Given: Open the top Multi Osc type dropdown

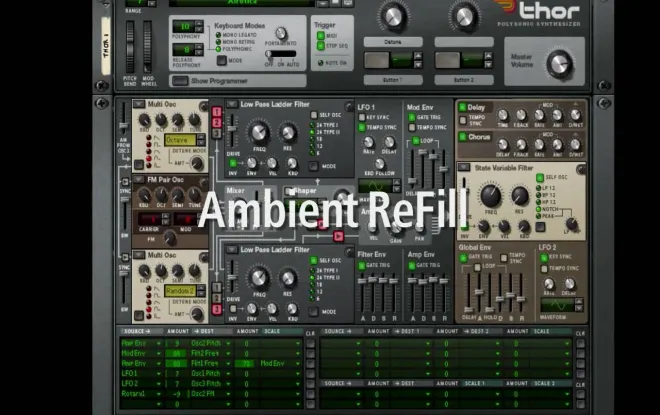Looking at the screenshot, I should pyautogui.click(x=139, y=104).
